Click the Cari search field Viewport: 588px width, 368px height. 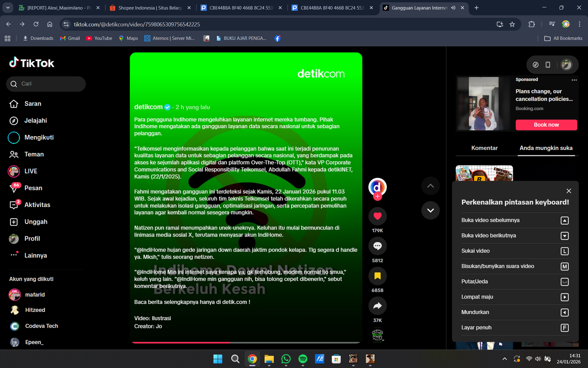click(x=46, y=84)
